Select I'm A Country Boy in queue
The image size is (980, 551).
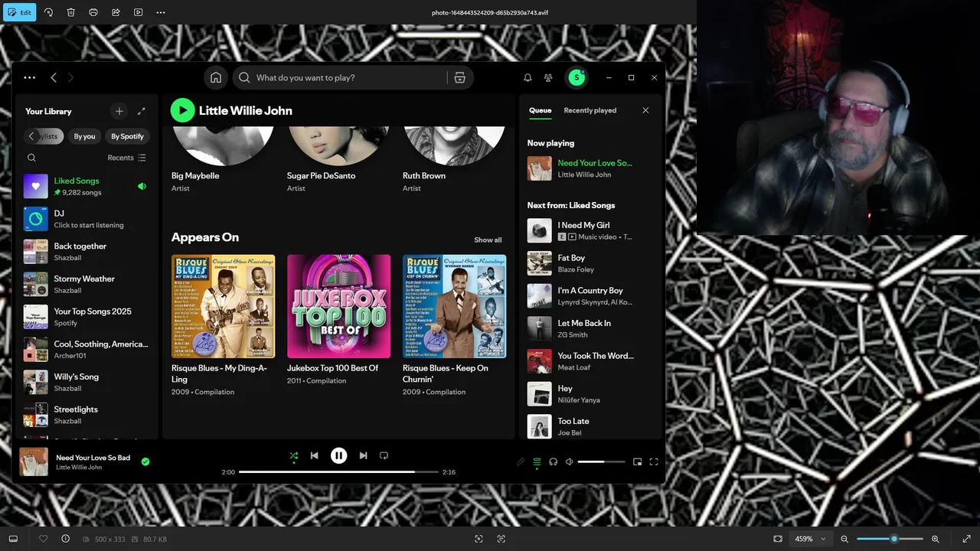point(591,296)
